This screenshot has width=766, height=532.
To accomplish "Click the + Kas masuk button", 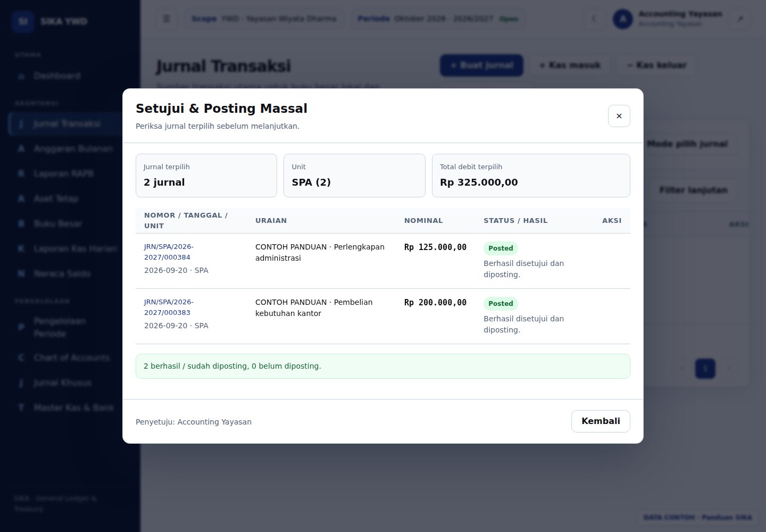I will 570,65.
